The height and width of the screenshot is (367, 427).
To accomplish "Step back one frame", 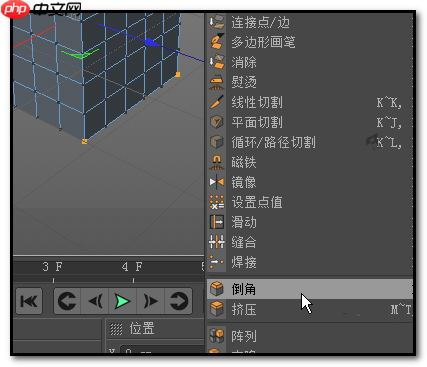I will (95, 301).
